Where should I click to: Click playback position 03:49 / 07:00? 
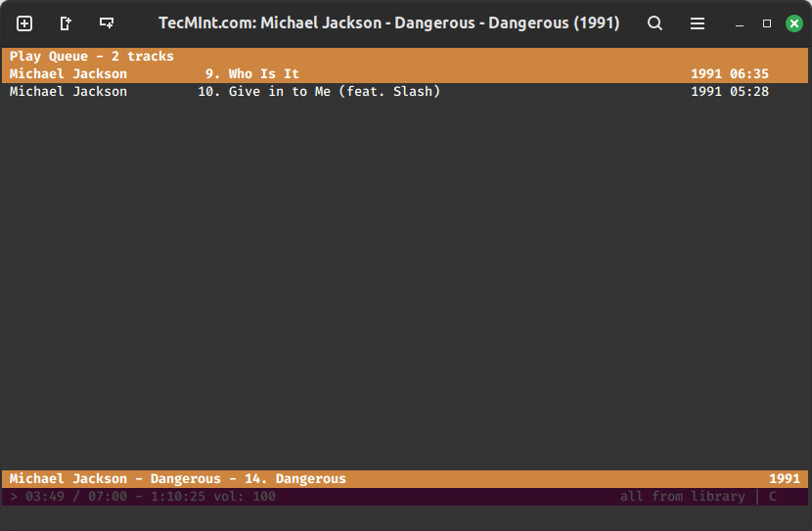[76, 497]
